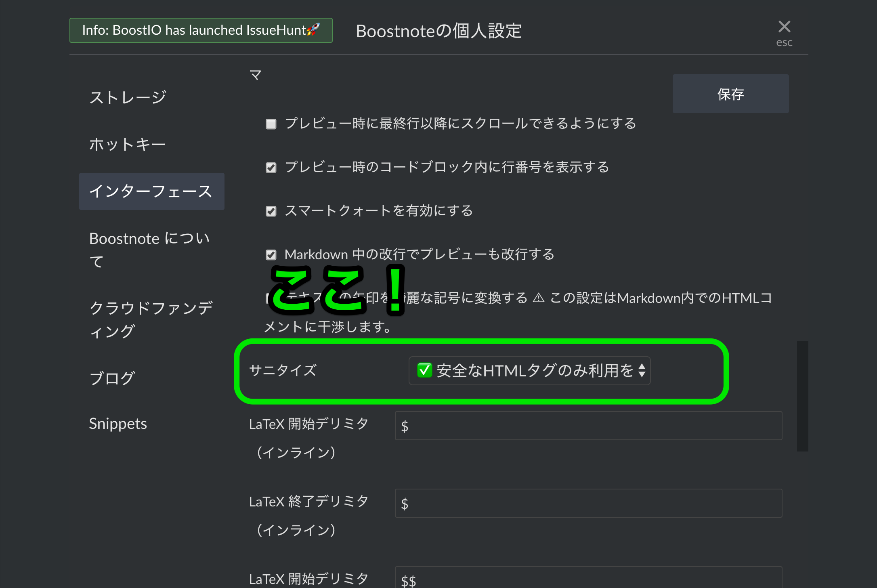Viewport: 877px width, 588px height.
Task: Toggle the smart quotes checkbox
Action: coord(271,211)
